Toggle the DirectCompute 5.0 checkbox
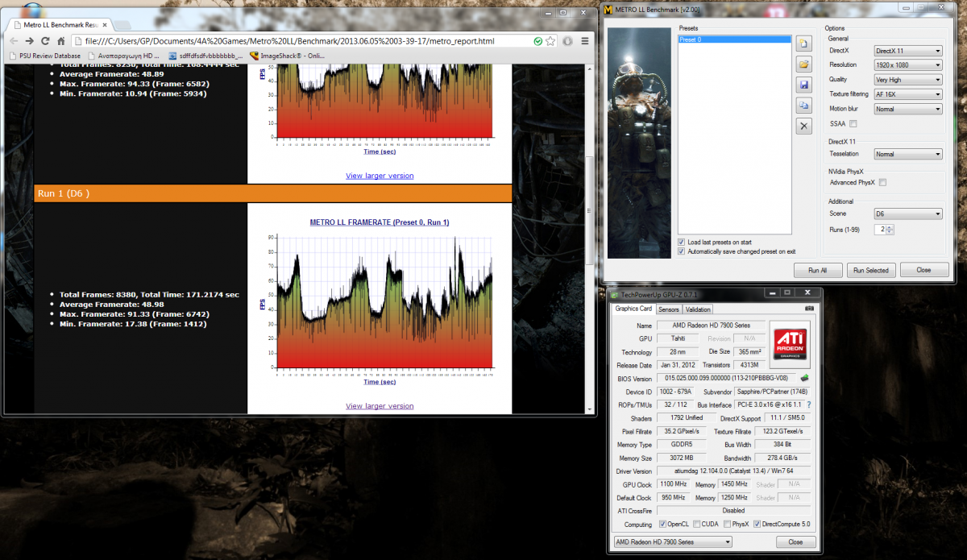The height and width of the screenshot is (560, 967). (x=757, y=525)
